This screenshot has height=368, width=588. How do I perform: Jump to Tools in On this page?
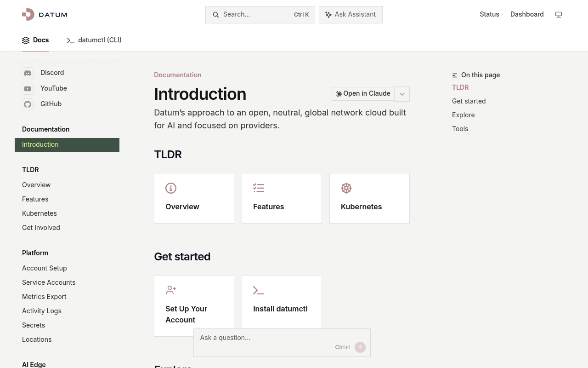[x=460, y=129]
